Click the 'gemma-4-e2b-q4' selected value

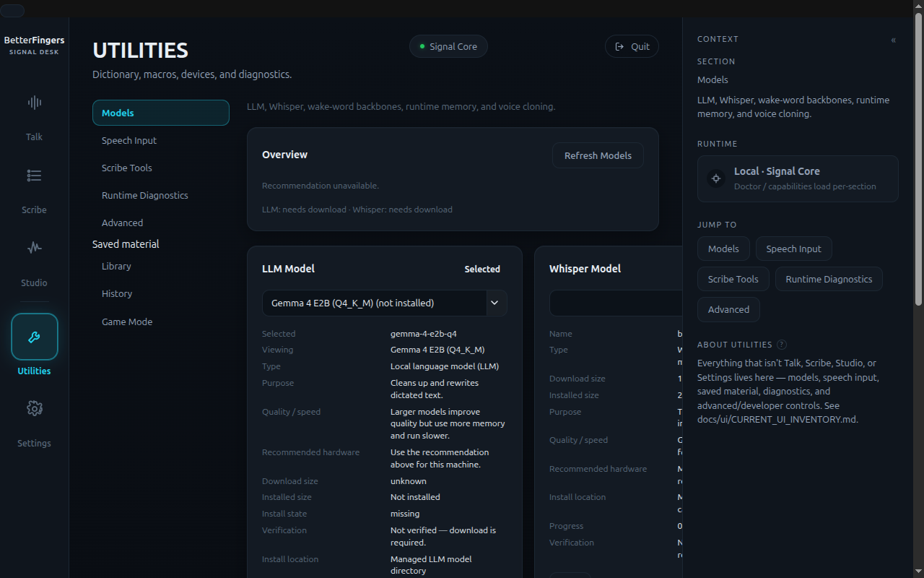click(x=424, y=334)
